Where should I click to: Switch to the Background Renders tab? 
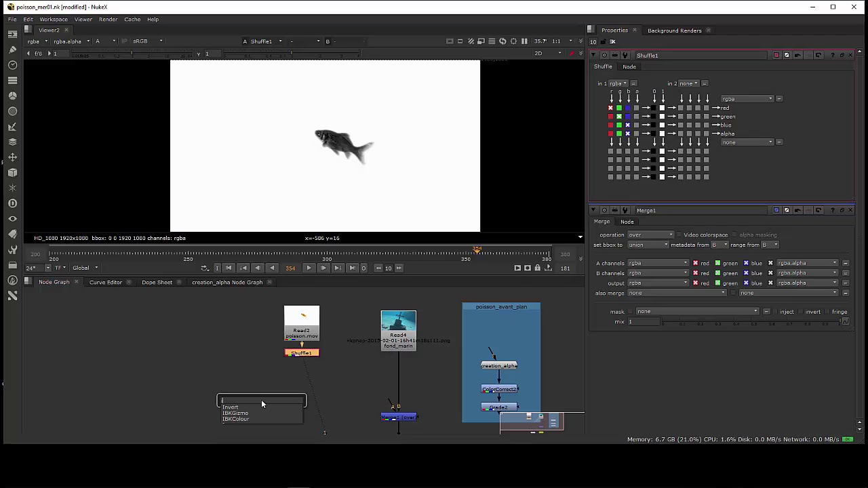[x=674, y=30]
